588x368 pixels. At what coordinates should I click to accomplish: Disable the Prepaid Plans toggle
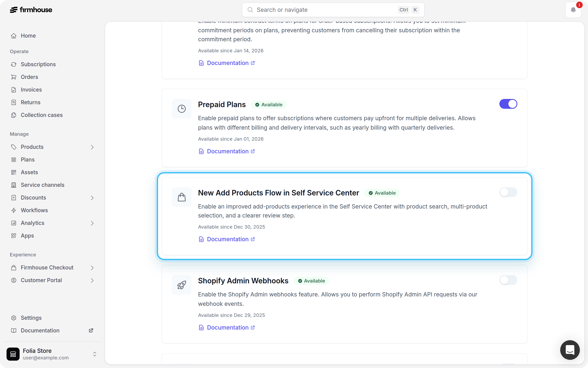coord(508,104)
